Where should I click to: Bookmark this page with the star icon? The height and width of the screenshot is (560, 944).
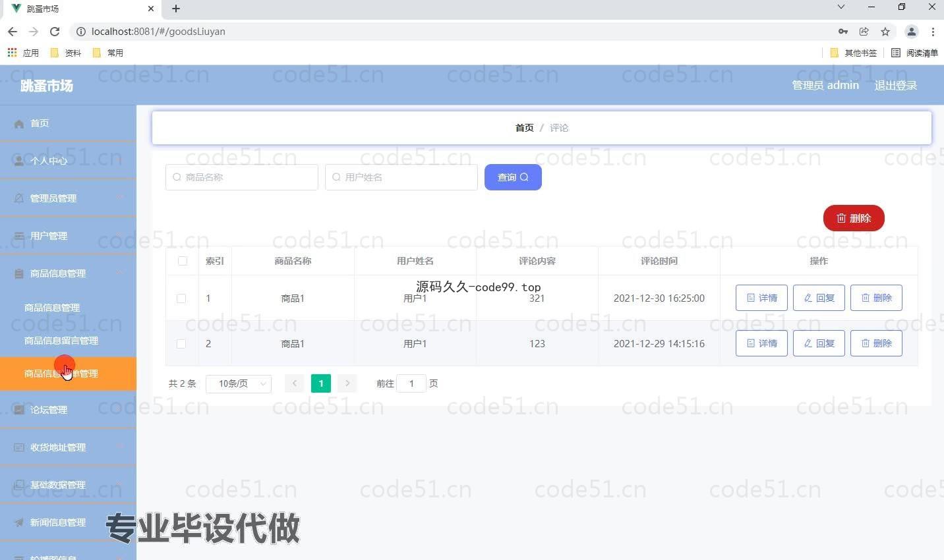pyautogui.click(x=885, y=32)
